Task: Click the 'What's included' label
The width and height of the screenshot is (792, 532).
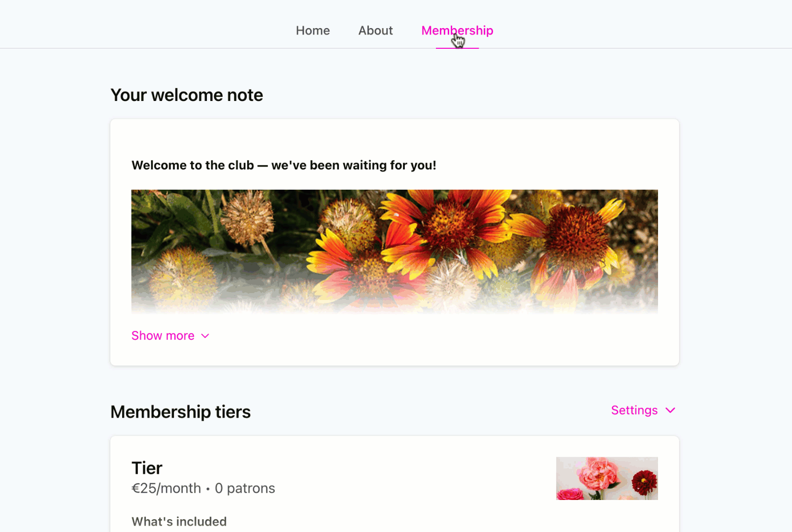Action: tap(179, 522)
